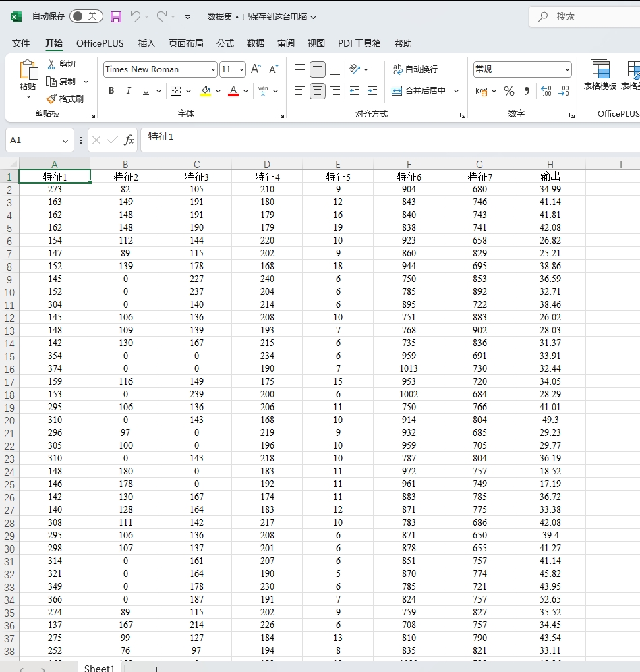Viewport: 640px width, 672px height.
Task: Toggle italic formatting
Action: point(129,91)
